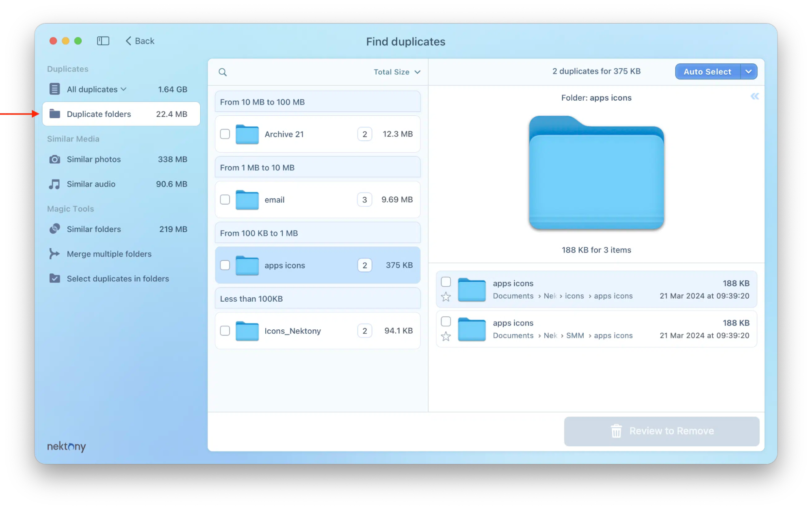Expand the All duplicates dropdown

pyautogui.click(x=123, y=89)
